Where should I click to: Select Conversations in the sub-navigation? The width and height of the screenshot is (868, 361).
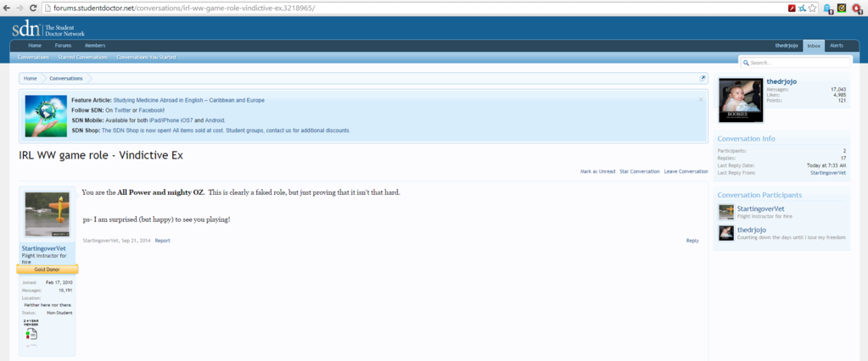[33, 57]
